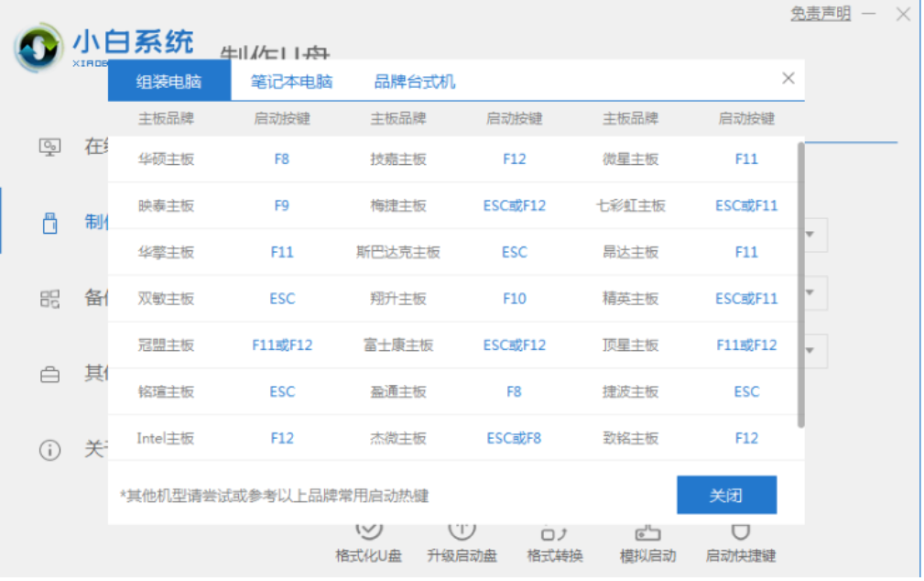The width and height of the screenshot is (924, 581).
Task: Switch to the 品牌台式机 tab
Action: tap(414, 81)
